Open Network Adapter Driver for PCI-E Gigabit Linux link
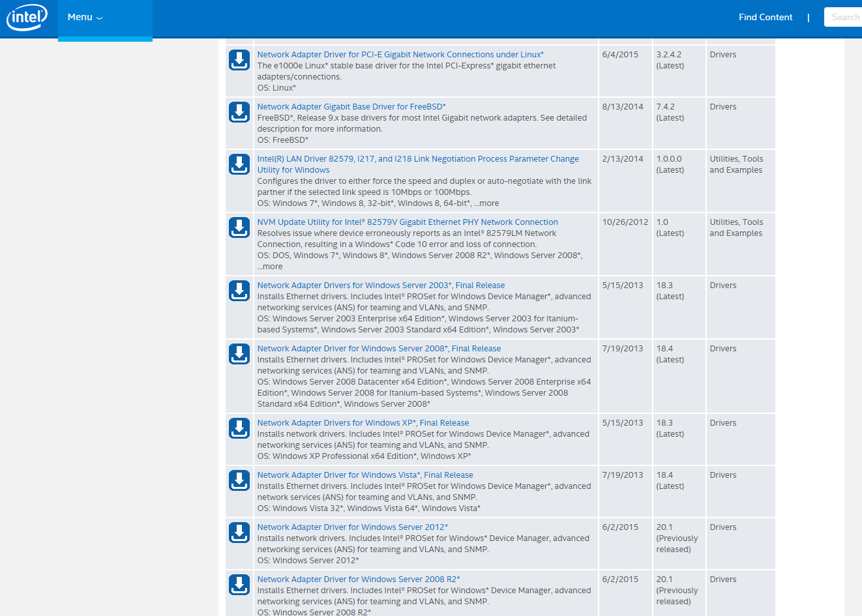The width and height of the screenshot is (862, 616). point(400,55)
